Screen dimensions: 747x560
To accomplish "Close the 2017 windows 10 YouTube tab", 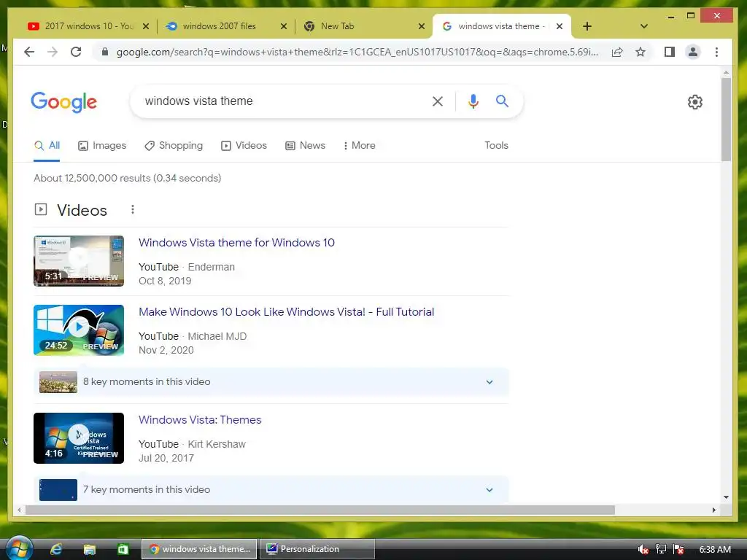I will 146,26.
